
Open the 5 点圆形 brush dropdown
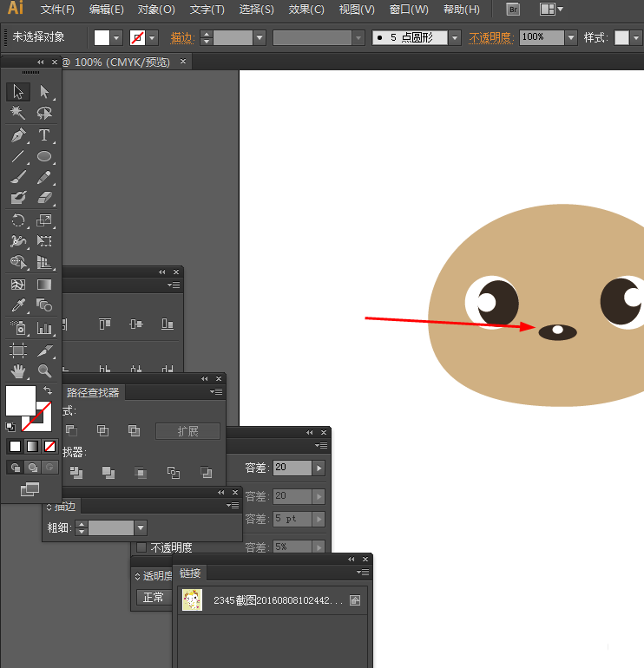455,38
